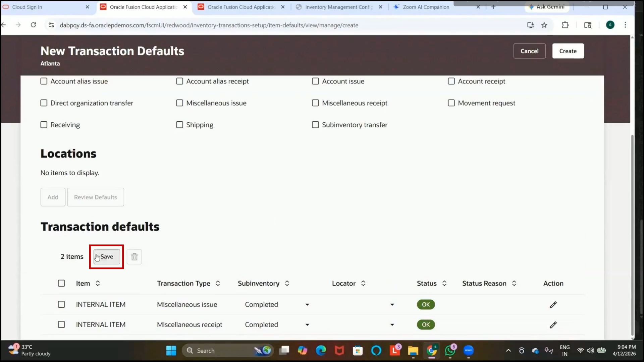Click the Add button under Locations
The height and width of the screenshot is (362, 644).
(53, 197)
